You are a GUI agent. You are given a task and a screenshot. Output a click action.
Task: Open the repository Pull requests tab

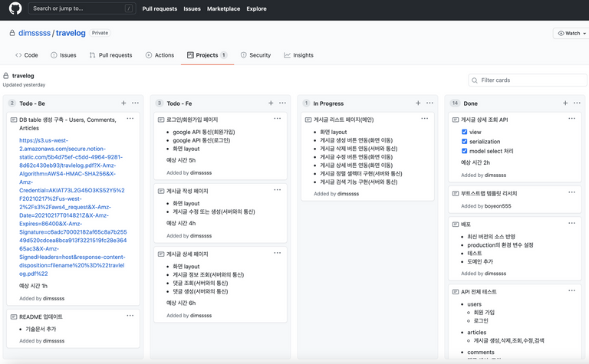[x=110, y=55]
